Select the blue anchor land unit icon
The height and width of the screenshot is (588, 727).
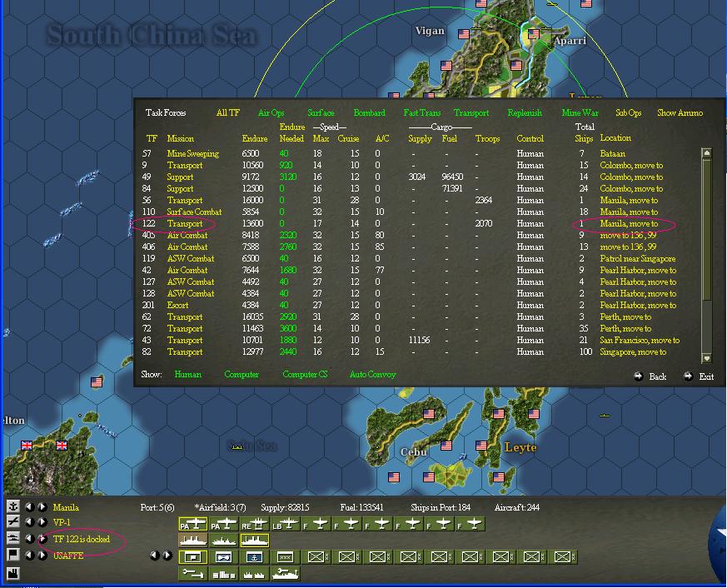(x=254, y=557)
